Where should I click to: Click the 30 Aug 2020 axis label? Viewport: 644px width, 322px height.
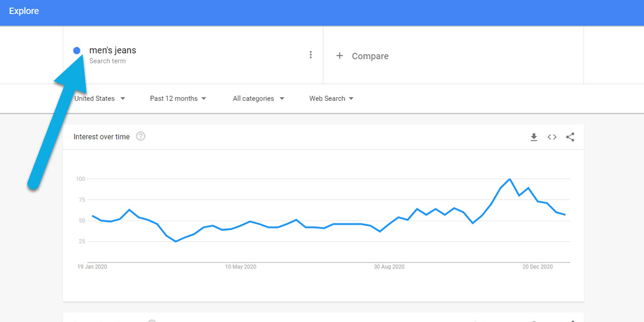pos(389,266)
